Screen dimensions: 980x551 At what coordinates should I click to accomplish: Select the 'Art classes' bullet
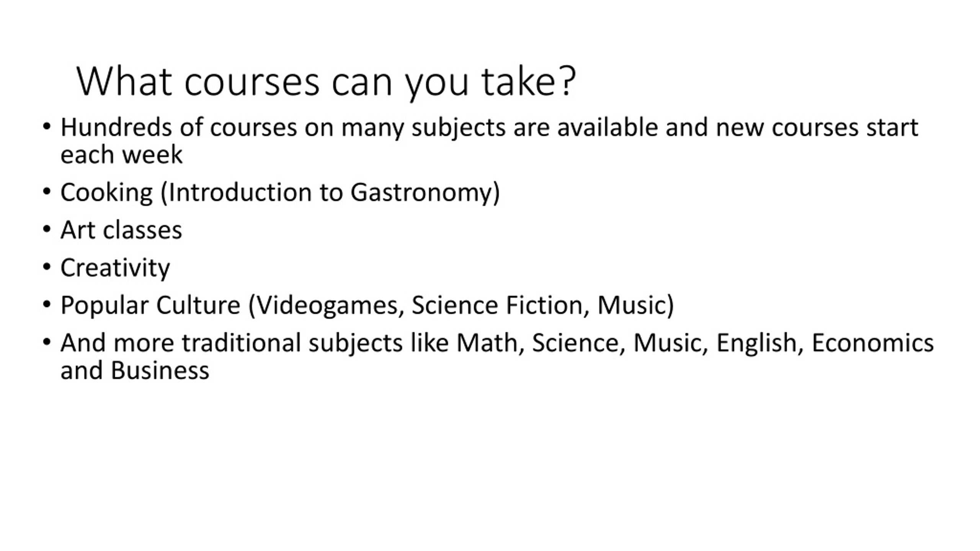[x=121, y=230]
